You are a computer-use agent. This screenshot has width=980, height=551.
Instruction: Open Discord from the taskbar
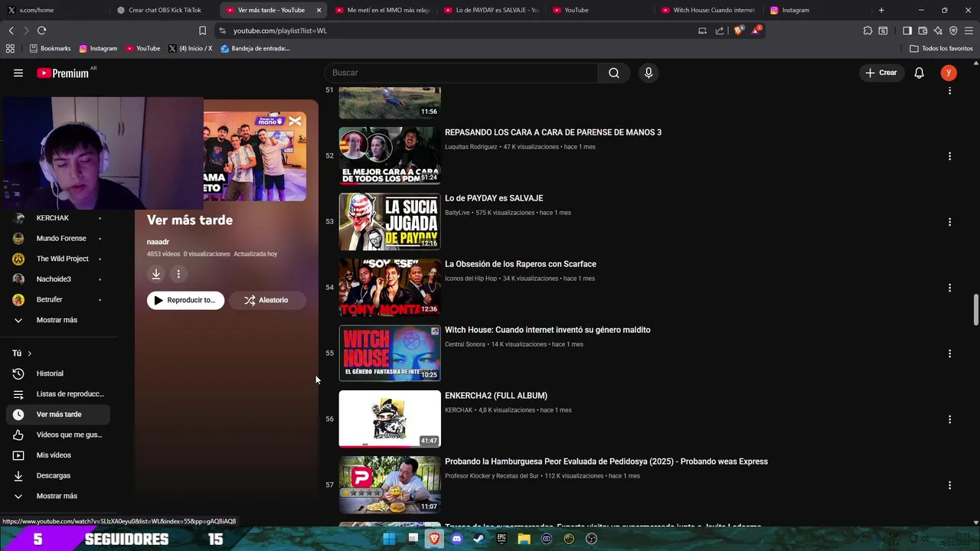point(457,539)
